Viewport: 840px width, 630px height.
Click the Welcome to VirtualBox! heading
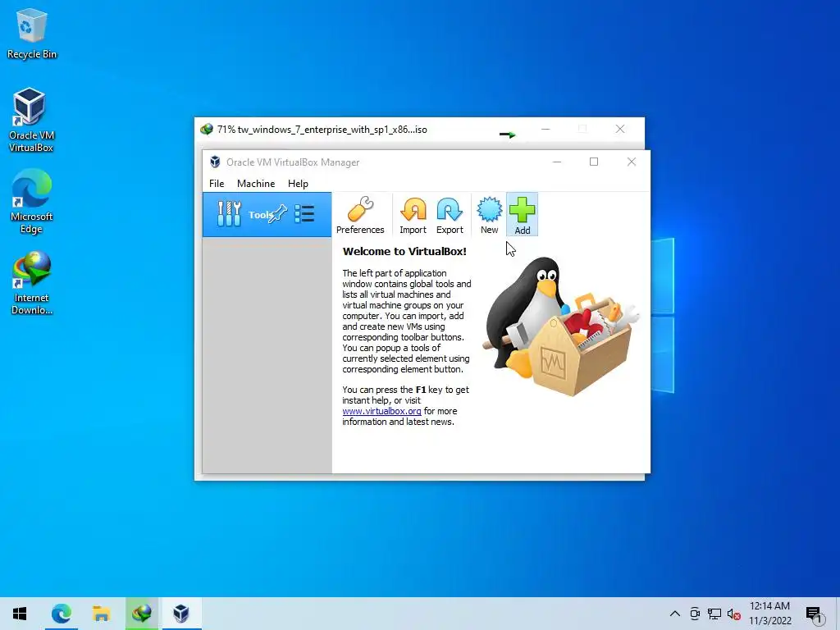click(404, 251)
